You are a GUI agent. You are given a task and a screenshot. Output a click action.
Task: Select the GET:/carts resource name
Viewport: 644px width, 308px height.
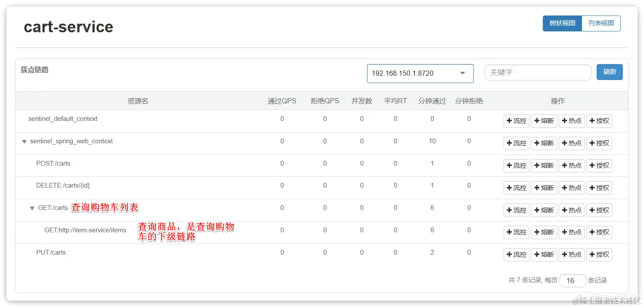coord(53,208)
